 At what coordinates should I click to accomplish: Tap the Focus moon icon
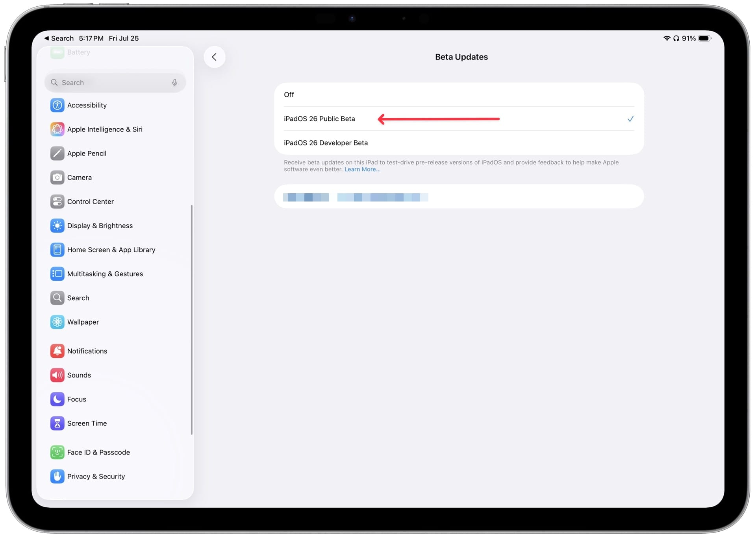pyautogui.click(x=57, y=399)
